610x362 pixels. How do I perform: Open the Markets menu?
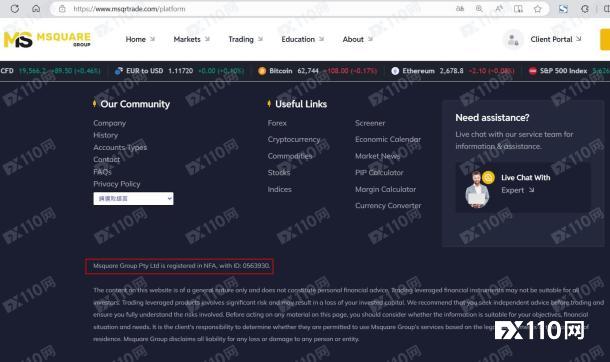(x=187, y=39)
